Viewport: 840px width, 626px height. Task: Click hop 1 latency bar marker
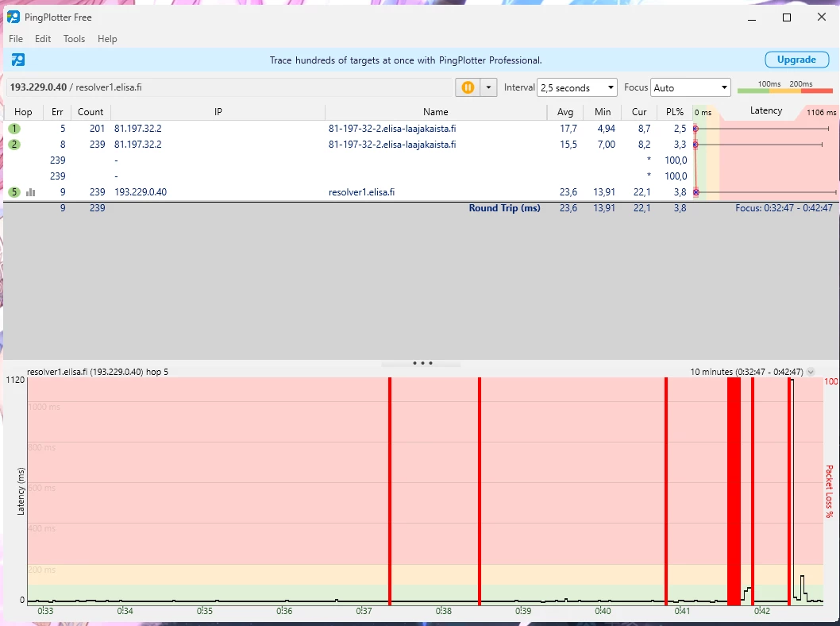(x=696, y=129)
